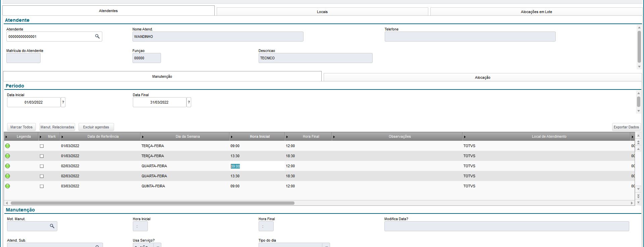Image resolution: width=644 pixels, height=247 pixels.
Task: Jump grid to first record arrow
Action: coord(638,136)
